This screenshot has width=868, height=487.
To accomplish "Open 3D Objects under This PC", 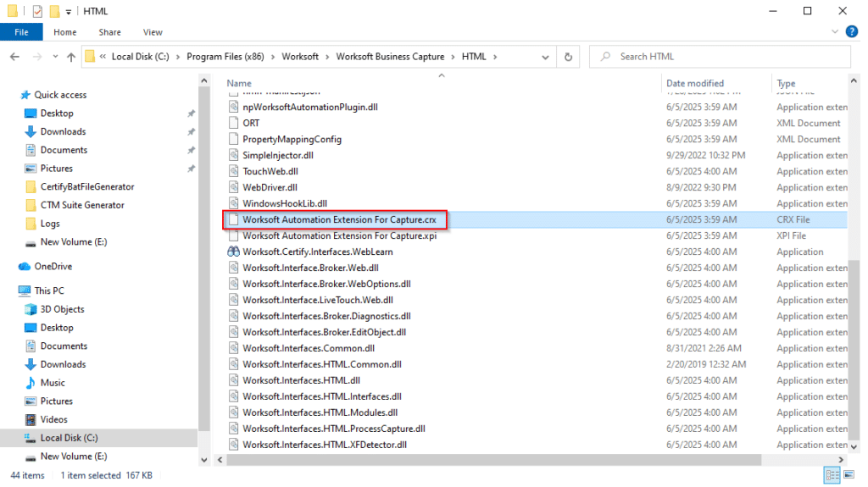I will (x=62, y=309).
